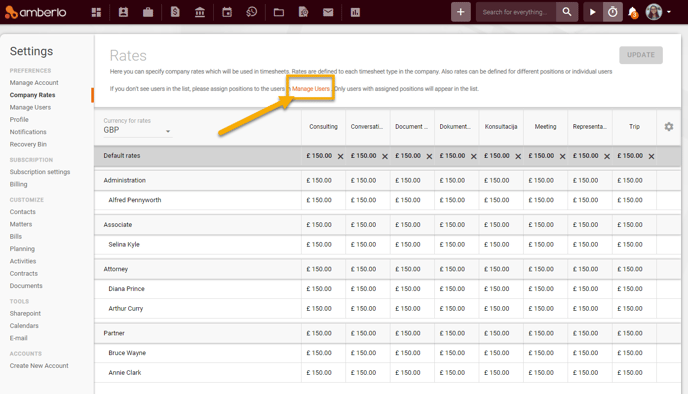688x394 pixels.
Task: Open Contacts customization
Action: [22, 211]
